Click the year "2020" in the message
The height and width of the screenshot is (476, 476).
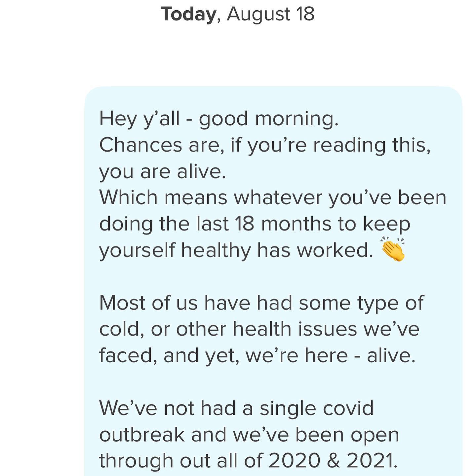point(294,460)
